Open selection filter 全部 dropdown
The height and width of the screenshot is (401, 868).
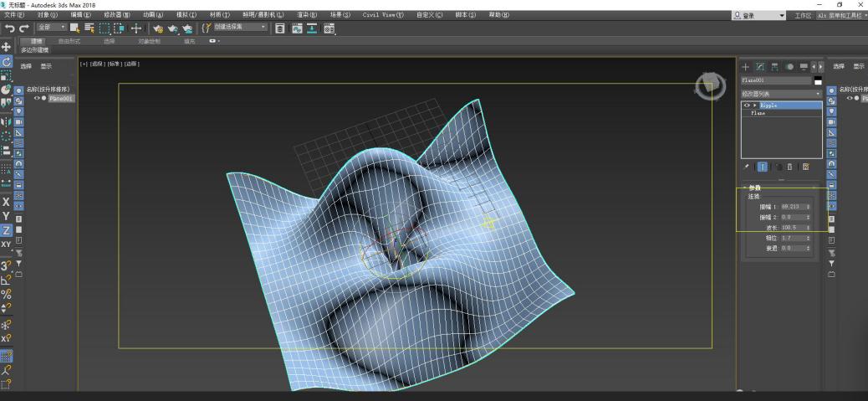(x=52, y=27)
